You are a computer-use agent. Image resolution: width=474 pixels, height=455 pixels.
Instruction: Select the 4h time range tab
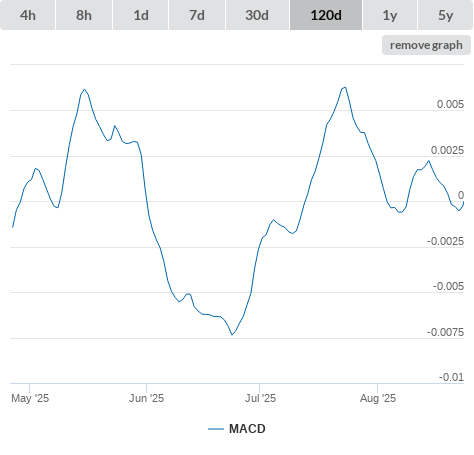[28, 15]
